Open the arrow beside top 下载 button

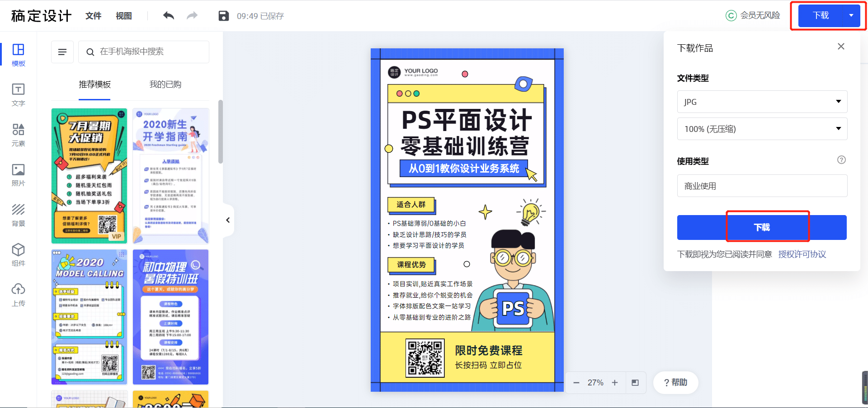pyautogui.click(x=851, y=15)
